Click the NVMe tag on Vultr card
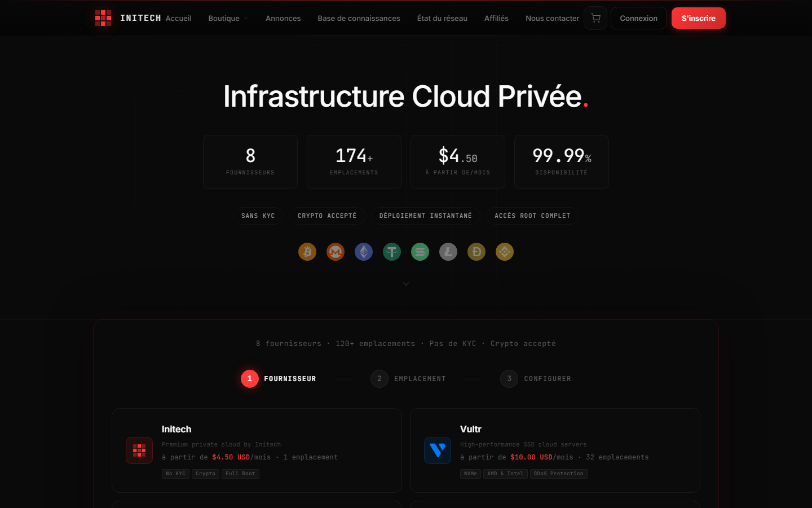 tap(470, 474)
